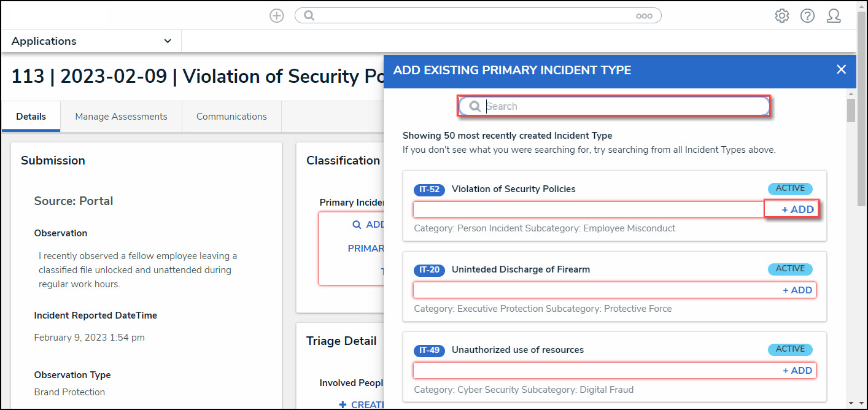The width and height of the screenshot is (868, 410).
Task: Open the help question mark icon
Action: click(x=807, y=16)
